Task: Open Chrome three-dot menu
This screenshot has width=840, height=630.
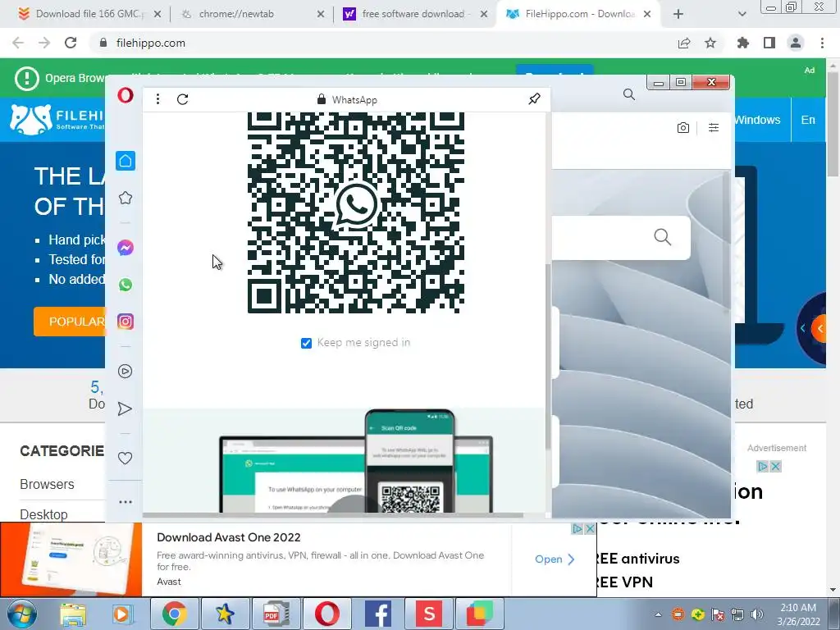Action: pyautogui.click(x=822, y=43)
